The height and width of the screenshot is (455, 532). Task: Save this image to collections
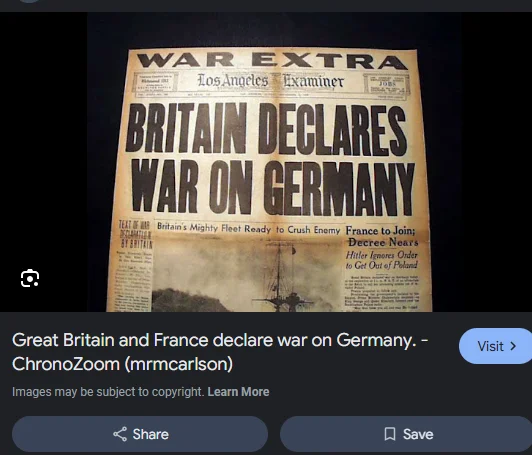(x=406, y=434)
